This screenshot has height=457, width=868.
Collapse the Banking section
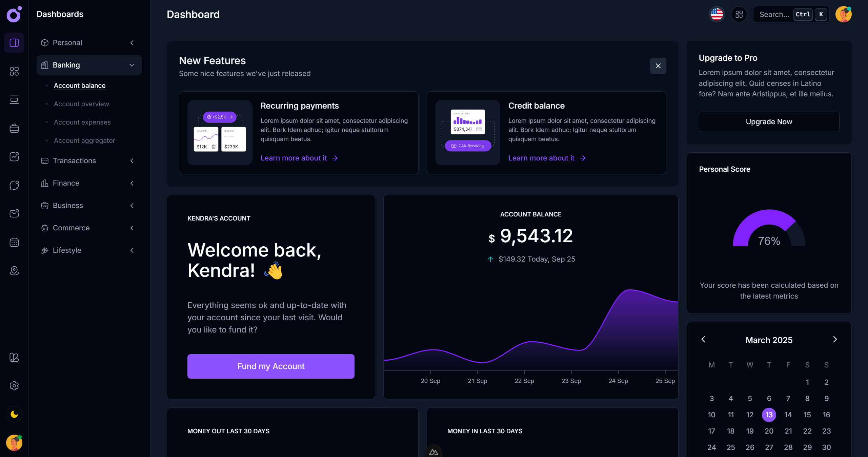click(x=132, y=65)
